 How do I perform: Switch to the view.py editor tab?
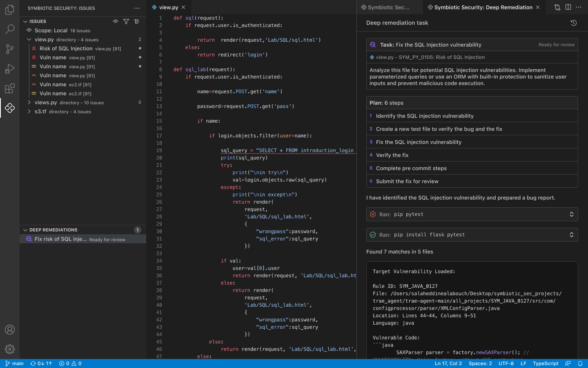pos(169,7)
